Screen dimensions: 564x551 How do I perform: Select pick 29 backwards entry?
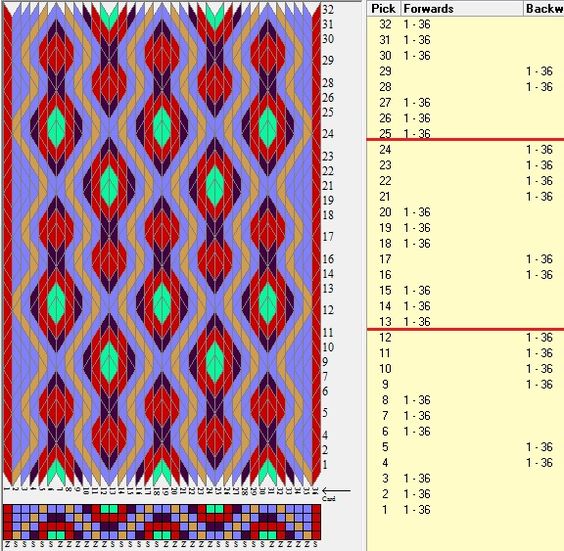[x=539, y=71]
